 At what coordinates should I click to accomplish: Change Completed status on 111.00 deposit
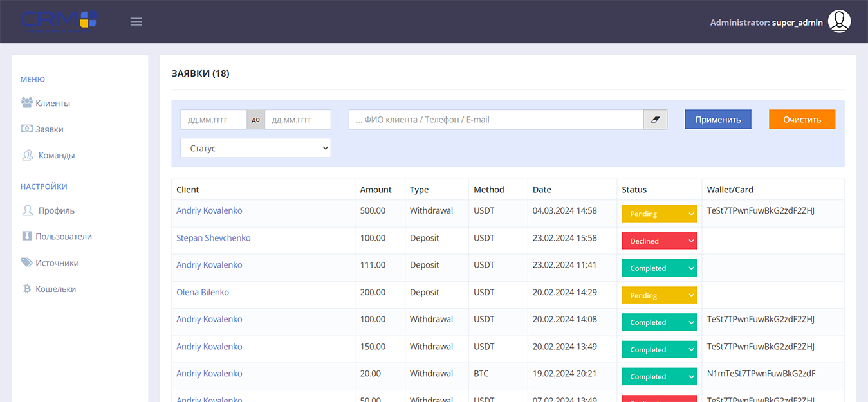point(659,268)
